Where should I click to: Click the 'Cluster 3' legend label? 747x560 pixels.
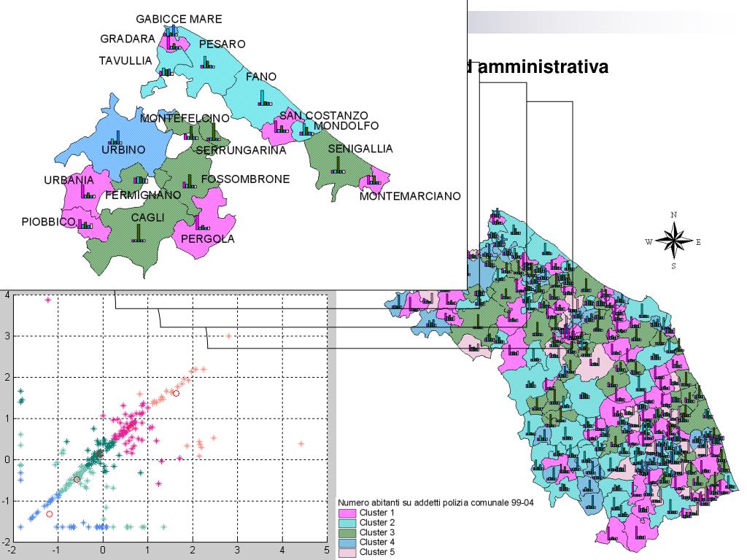tap(377, 532)
